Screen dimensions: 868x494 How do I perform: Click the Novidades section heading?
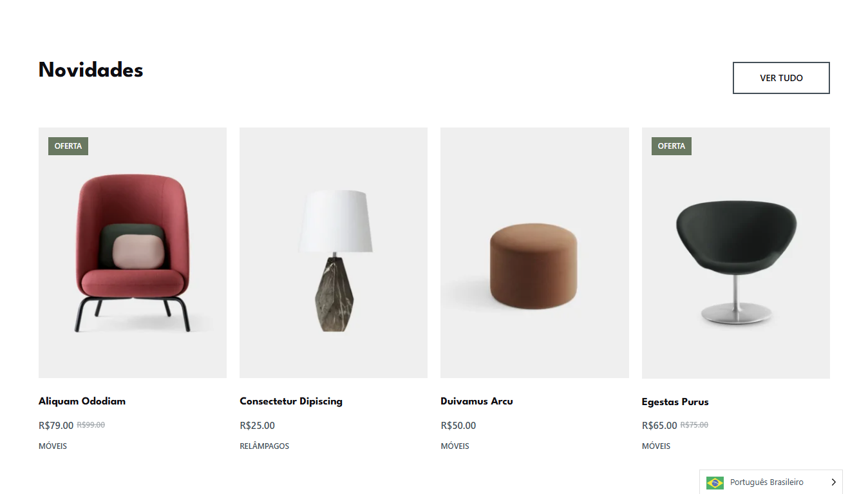(91, 70)
